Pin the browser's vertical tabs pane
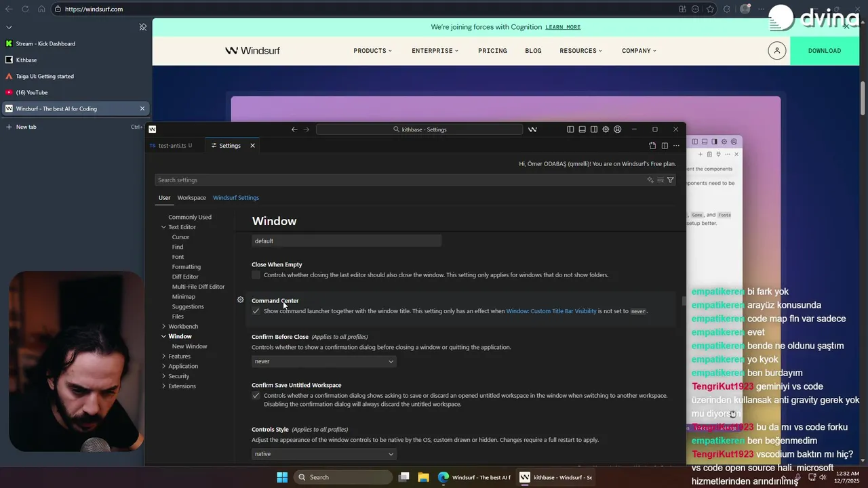868x488 pixels. 142,27
